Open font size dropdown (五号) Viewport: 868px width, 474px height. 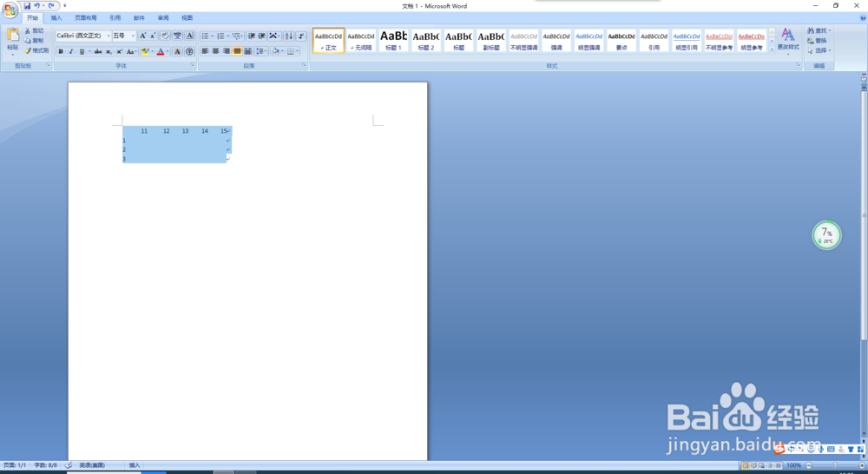[133, 36]
